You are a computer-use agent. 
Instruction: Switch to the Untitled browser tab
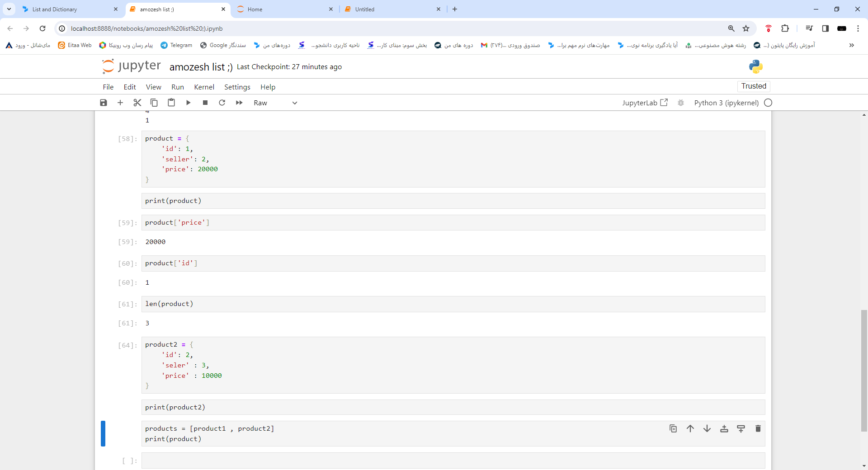392,9
